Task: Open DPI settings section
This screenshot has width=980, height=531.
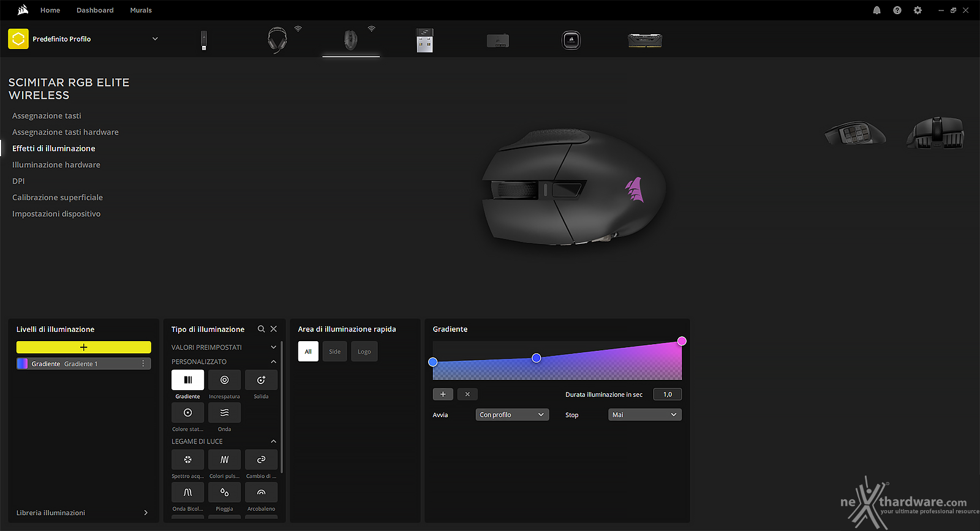Action: pyautogui.click(x=18, y=181)
